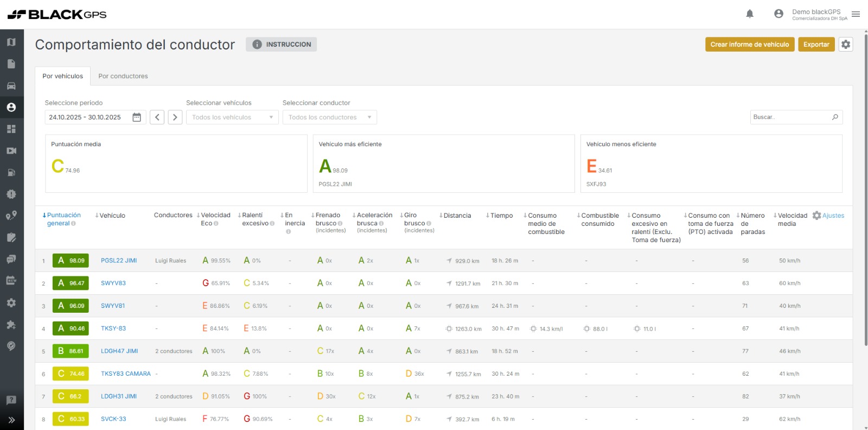Open the fuel pump sidebar icon
The width and height of the screenshot is (868, 430).
click(x=11, y=173)
